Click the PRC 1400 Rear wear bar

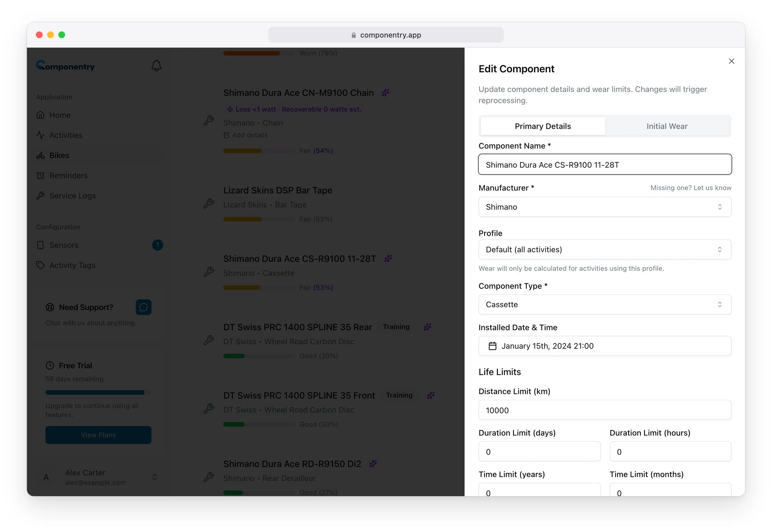tap(259, 356)
